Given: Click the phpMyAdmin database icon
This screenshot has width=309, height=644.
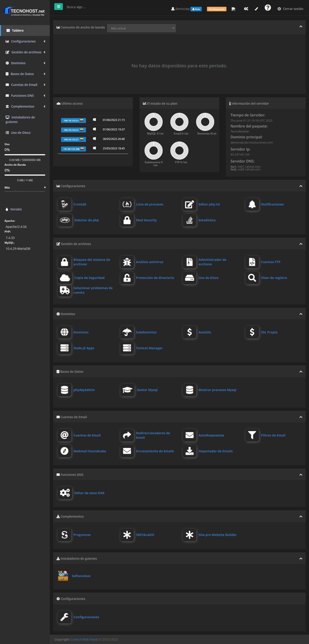Looking at the screenshot, I should point(64,390).
